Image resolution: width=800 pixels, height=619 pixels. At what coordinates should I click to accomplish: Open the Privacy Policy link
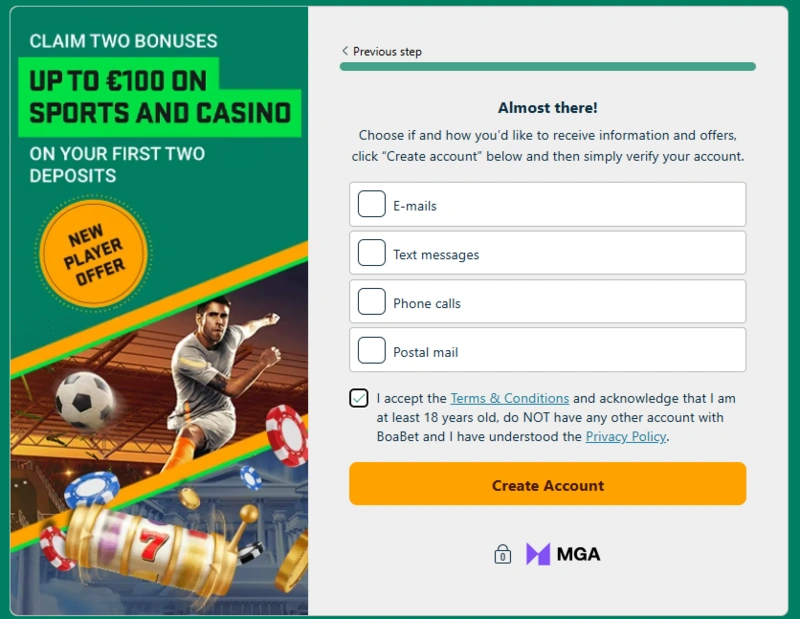625,437
